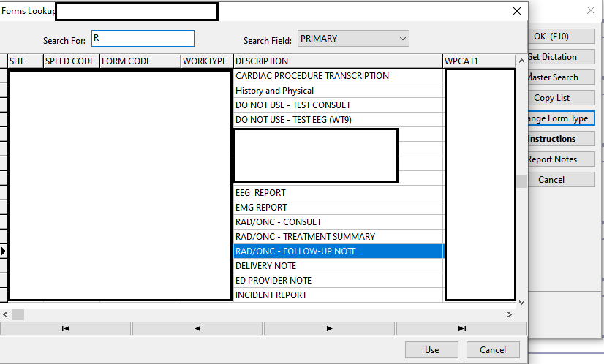Screen dimensions: 604x364
Task: Click Master Search button in background window
Action: (562, 77)
